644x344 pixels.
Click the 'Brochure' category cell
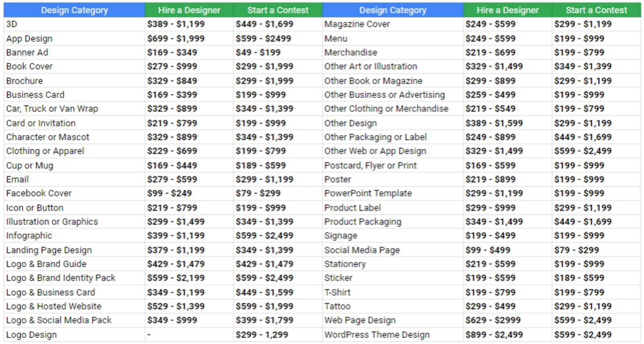click(74, 81)
